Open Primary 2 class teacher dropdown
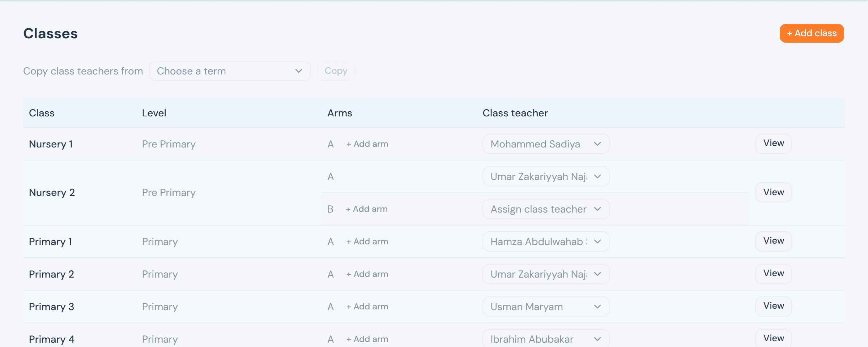The height and width of the screenshot is (347, 868). [546, 274]
